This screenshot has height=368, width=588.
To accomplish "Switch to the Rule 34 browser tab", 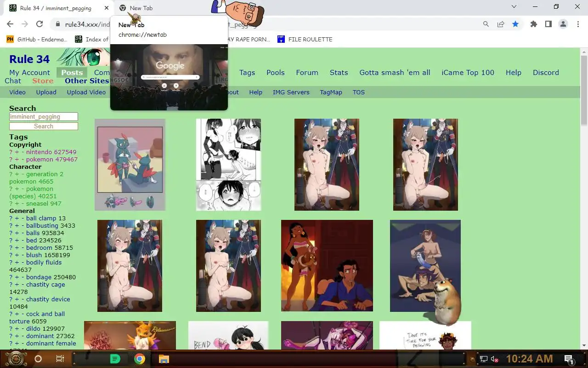I will pyautogui.click(x=55, y=8).
